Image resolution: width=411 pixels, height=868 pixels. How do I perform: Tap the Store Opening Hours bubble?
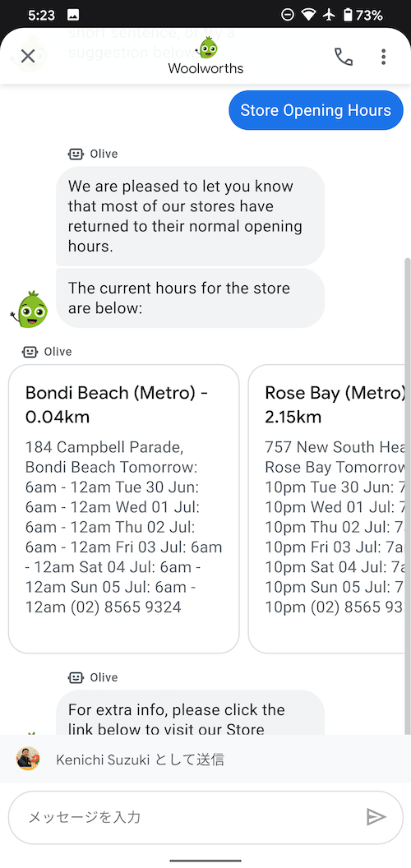click(x=316, y=110)
